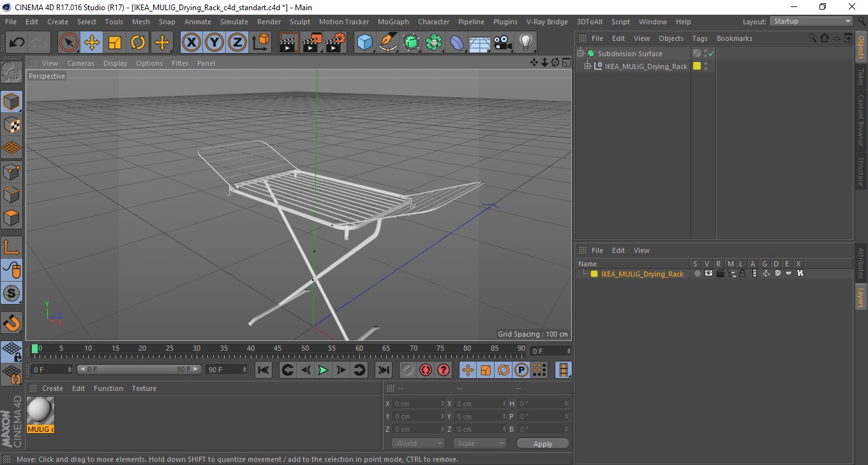Viewport: 868px width, 465px height.
Task: Select the Live Selection tool
Action: [x=69, y=43]
